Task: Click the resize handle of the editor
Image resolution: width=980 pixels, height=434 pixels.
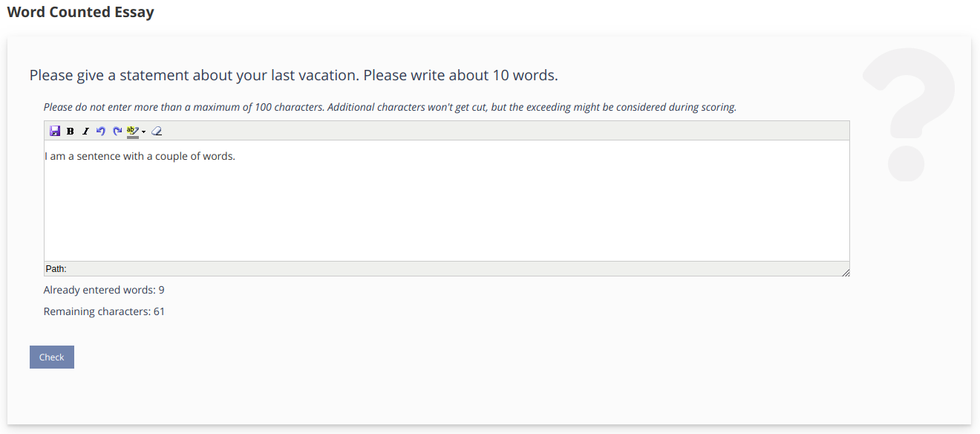Action: tap(846, 273)
